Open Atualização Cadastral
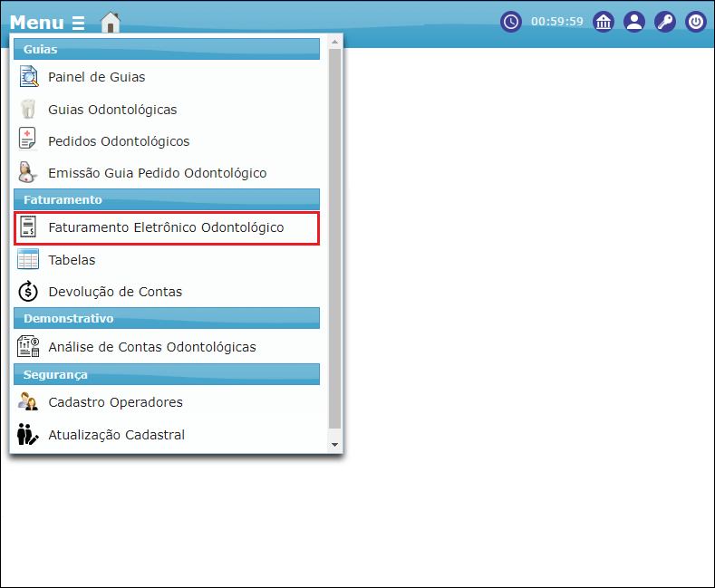715x588 pixels. [x=117, y=435]
